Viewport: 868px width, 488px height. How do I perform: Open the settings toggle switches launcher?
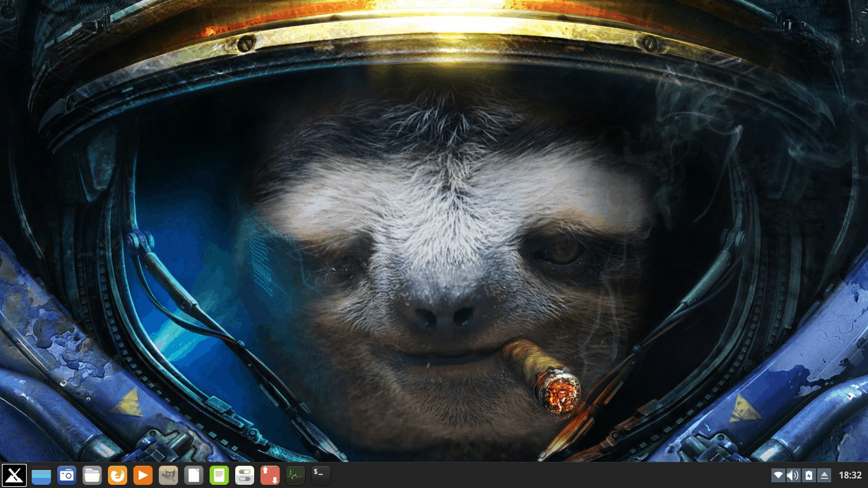pos(245,475)
